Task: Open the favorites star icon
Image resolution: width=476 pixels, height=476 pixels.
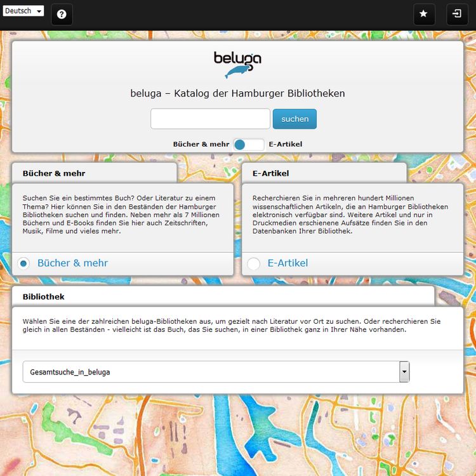Action: point(424,14)
